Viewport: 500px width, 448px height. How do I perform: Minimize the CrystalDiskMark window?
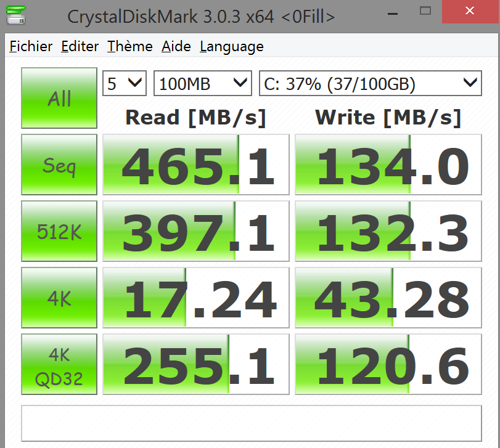(x=393, y=14)
